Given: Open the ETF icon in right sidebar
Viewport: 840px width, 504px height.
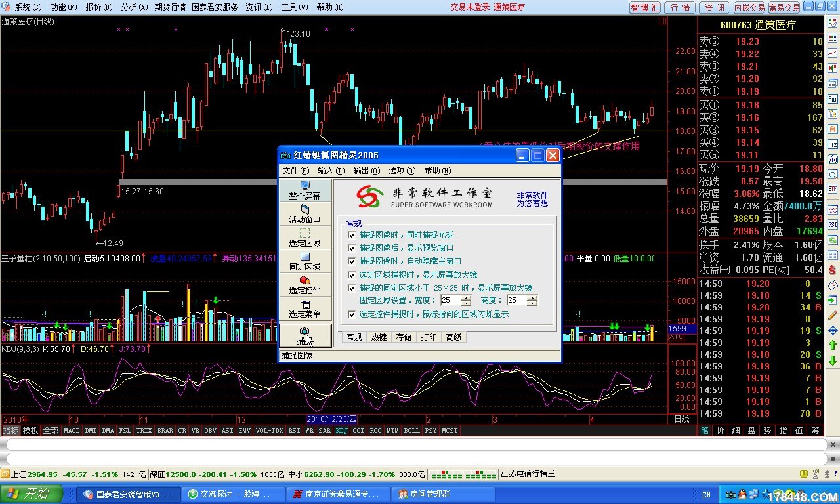Looking at the screenshot, I should coord(832,188).
